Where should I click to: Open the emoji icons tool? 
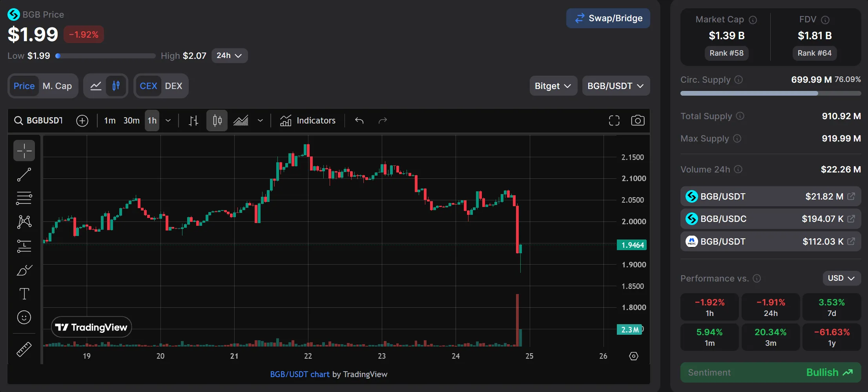24,317
